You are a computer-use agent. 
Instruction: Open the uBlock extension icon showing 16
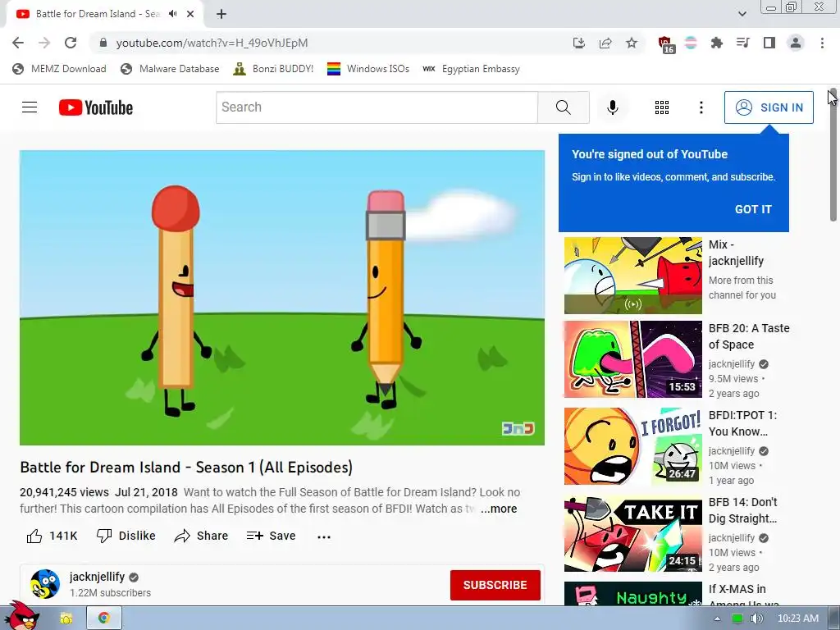pyautogui.click(x=666, y=44)
